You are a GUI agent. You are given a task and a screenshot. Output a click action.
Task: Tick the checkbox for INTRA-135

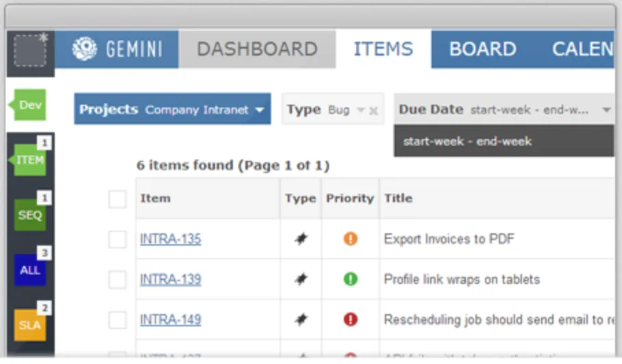click(118, 239)
